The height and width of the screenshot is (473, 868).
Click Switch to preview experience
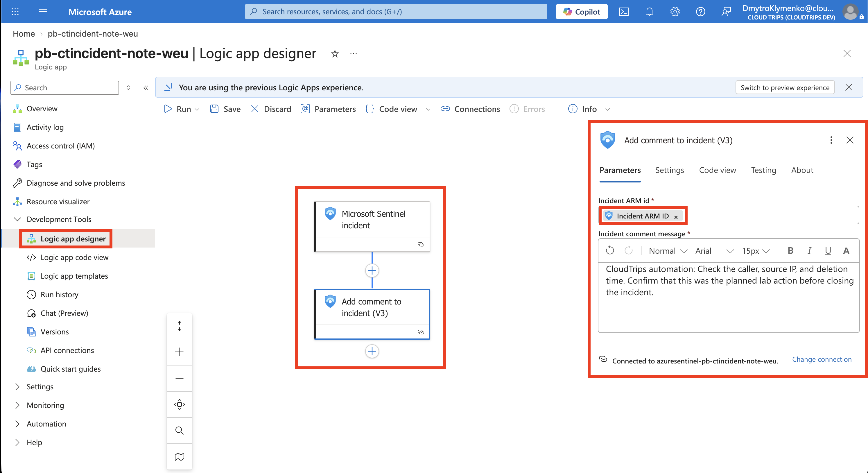click(x=785, y=87)
